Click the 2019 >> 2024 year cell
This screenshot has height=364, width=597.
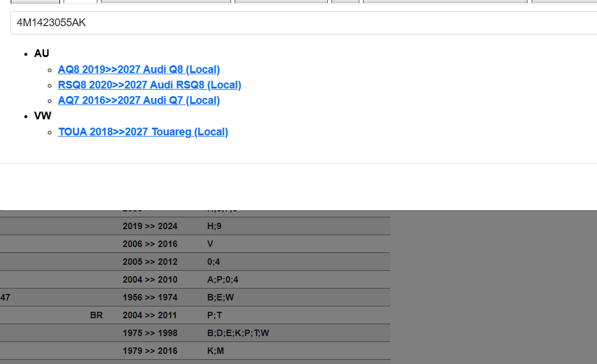pyautogui.click(x=150, y=226)
